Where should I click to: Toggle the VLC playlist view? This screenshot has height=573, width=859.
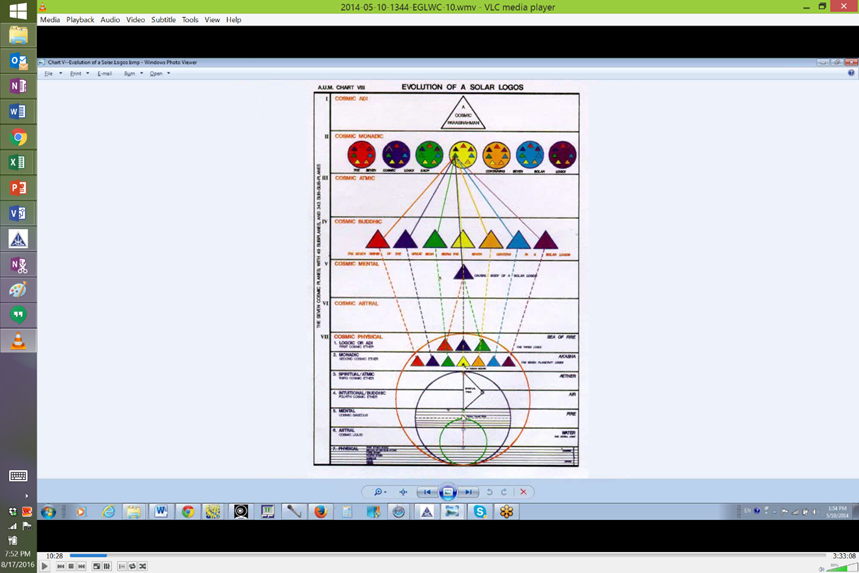(x=122, y=566)
